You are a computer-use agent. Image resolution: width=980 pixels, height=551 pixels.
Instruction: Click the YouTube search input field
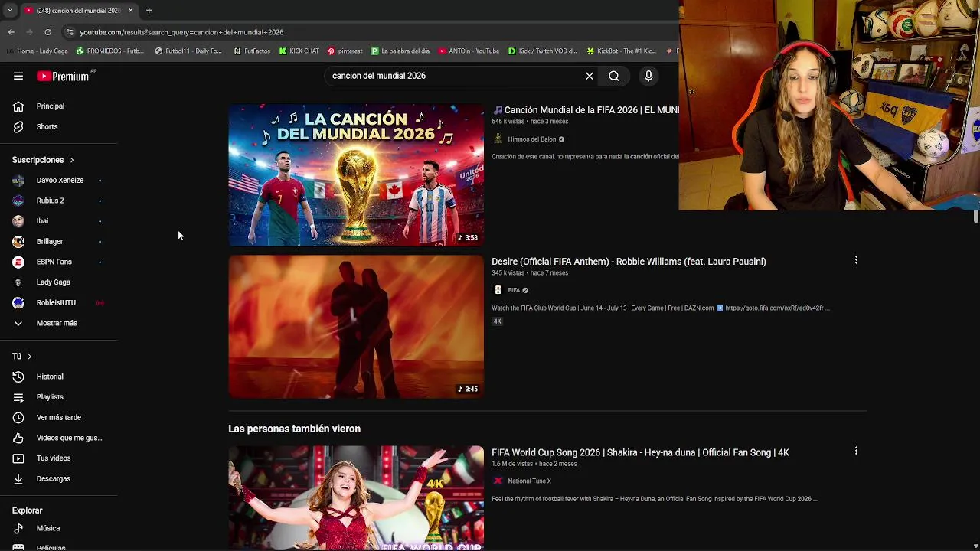[x=456, y=76]
